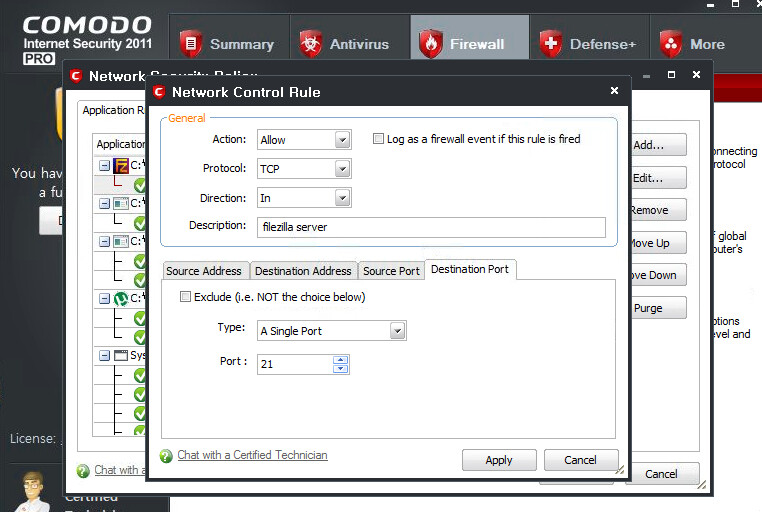Click the More red circle icon
The image size is (762, 512).
click(x=671, y=44)
